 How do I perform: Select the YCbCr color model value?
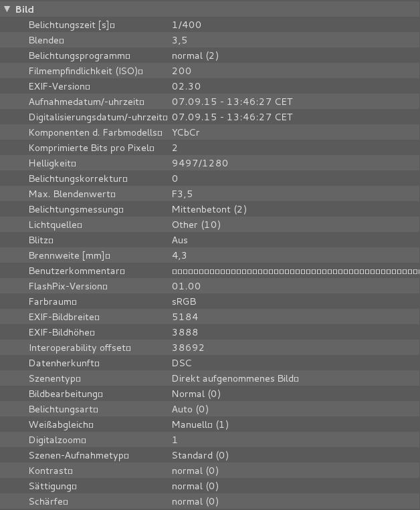(185, 132)
